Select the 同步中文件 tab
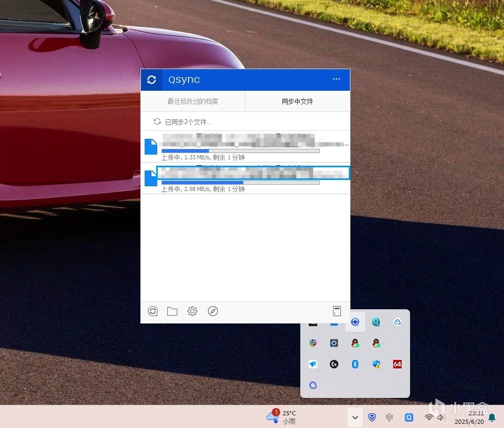Viewport: 504px width, 428px height. 297,101
